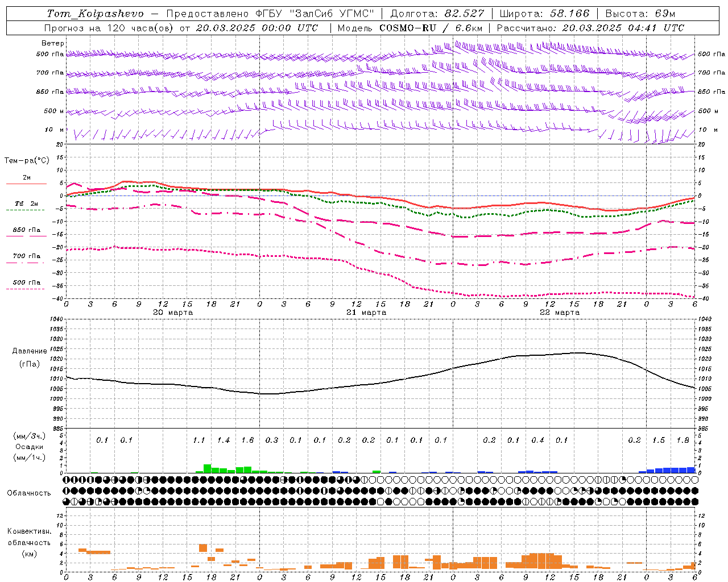Click the 'Широта: 58.166' latitude value
728x582 pixels.
coord(544,14)
